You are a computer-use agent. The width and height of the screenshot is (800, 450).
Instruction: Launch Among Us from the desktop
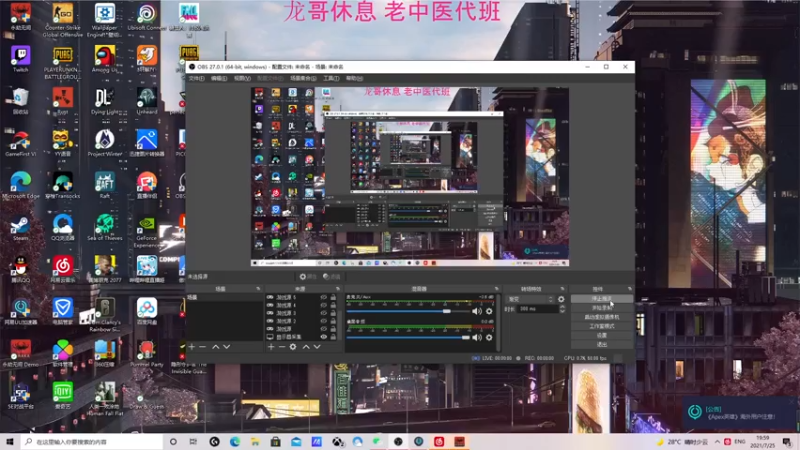104,59
